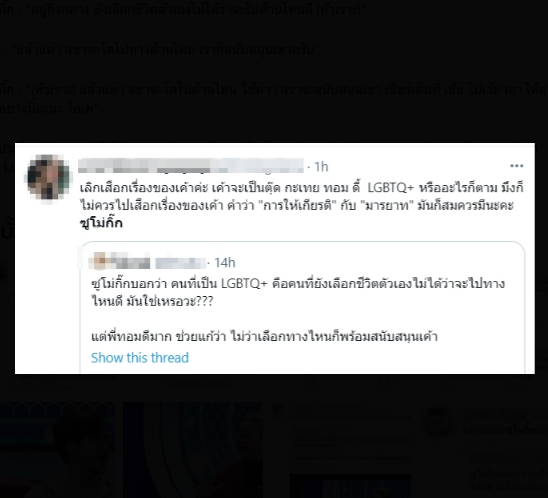Open dimmed photo thumbnail of laughing man in red

point(193,450)
